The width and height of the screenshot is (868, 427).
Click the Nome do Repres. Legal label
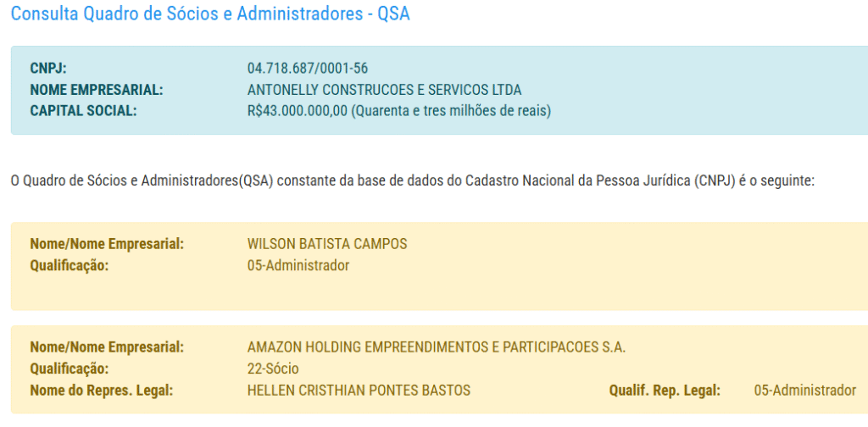point(101,391)
